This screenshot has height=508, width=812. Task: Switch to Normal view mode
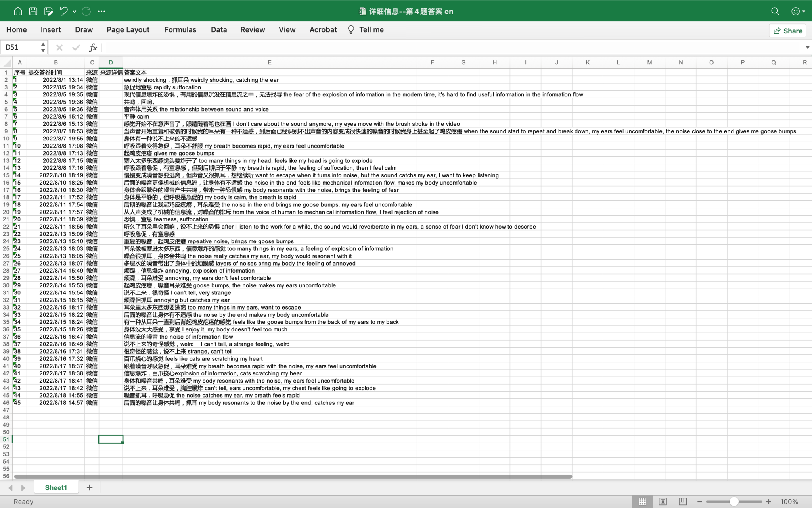(642, 502)
